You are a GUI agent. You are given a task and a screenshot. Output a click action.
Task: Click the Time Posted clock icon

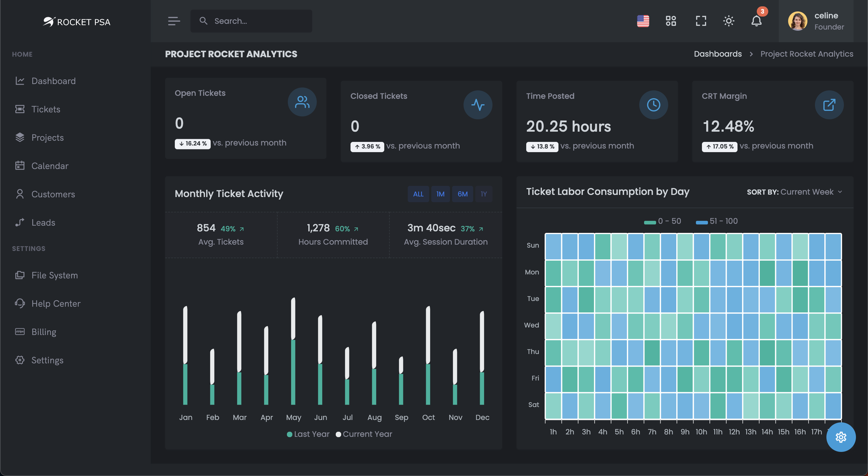(653, 105)
